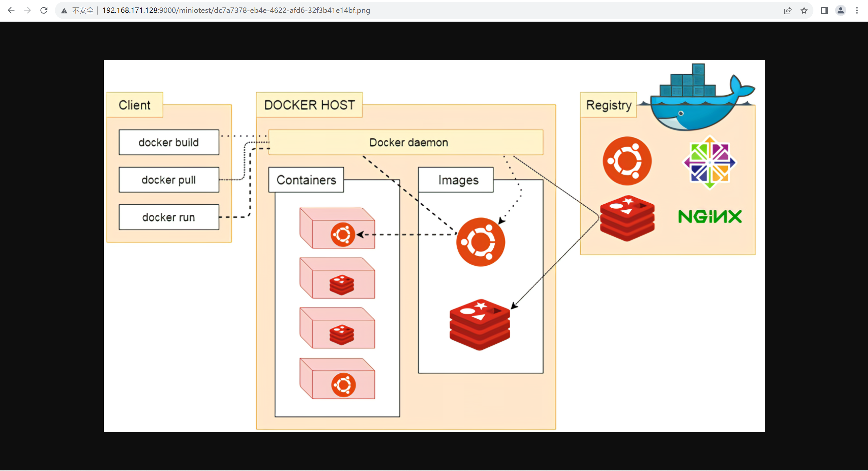Screen dimensions: 868x471
Task: Click the top Ubuntu container box
Action: tap(337, 228)
